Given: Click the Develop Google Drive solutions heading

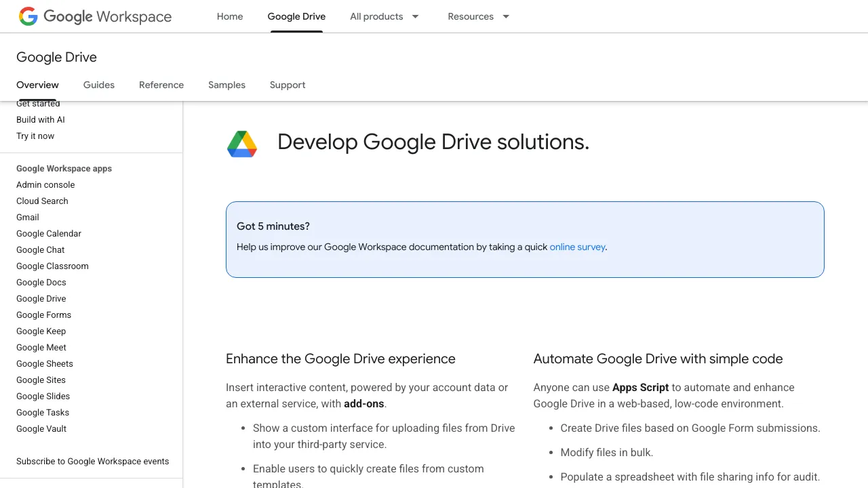Looking at the screenshot, I should click(x=433, y=142).
